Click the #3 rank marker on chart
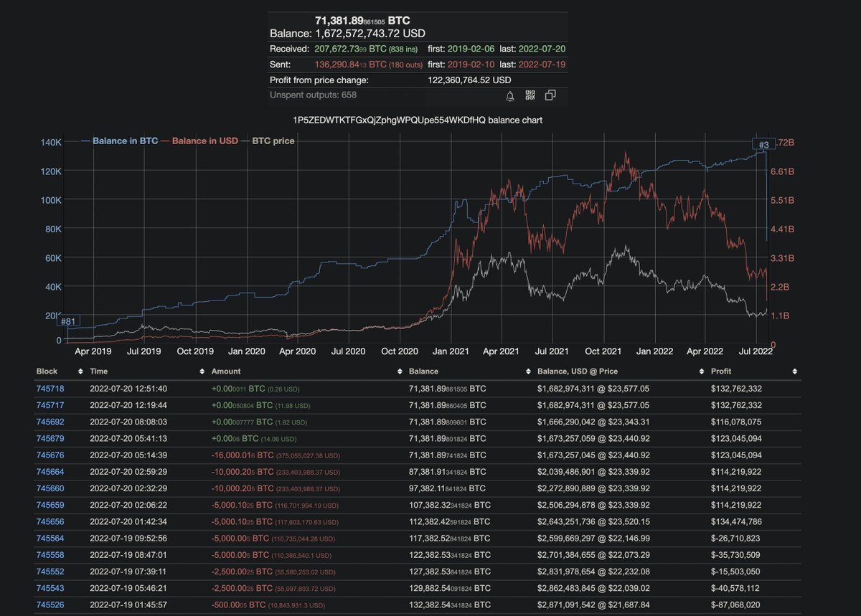This screenshot has width=861, height=616. click(763, 145)
